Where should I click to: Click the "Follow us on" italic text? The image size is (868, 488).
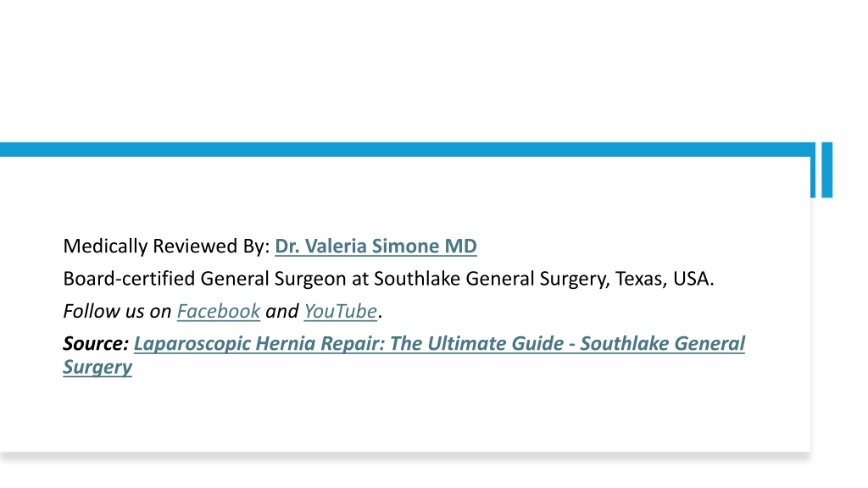(117, 312)
